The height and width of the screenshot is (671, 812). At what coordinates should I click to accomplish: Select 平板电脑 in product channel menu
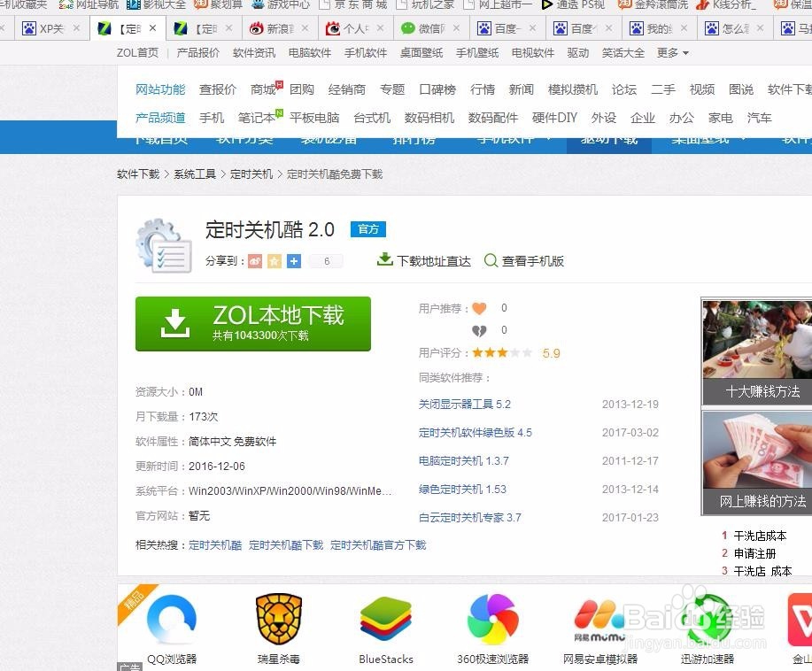point(314,118)
